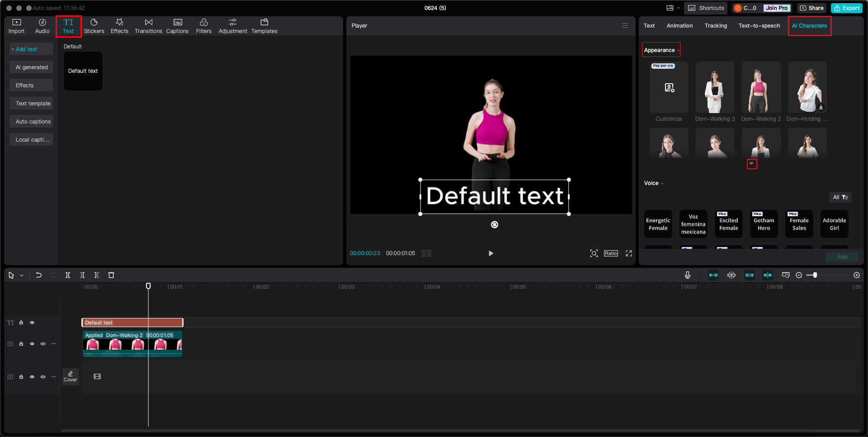Enter fullscreen preview in Player
Image resolution: width=868 pixels, height=437 pixels.
point(628,253)
